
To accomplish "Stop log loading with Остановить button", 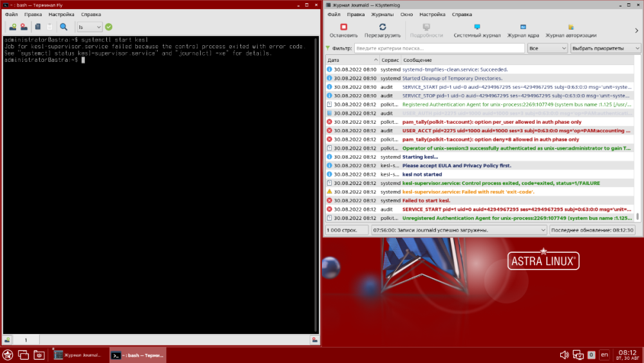I will (344, 31).
